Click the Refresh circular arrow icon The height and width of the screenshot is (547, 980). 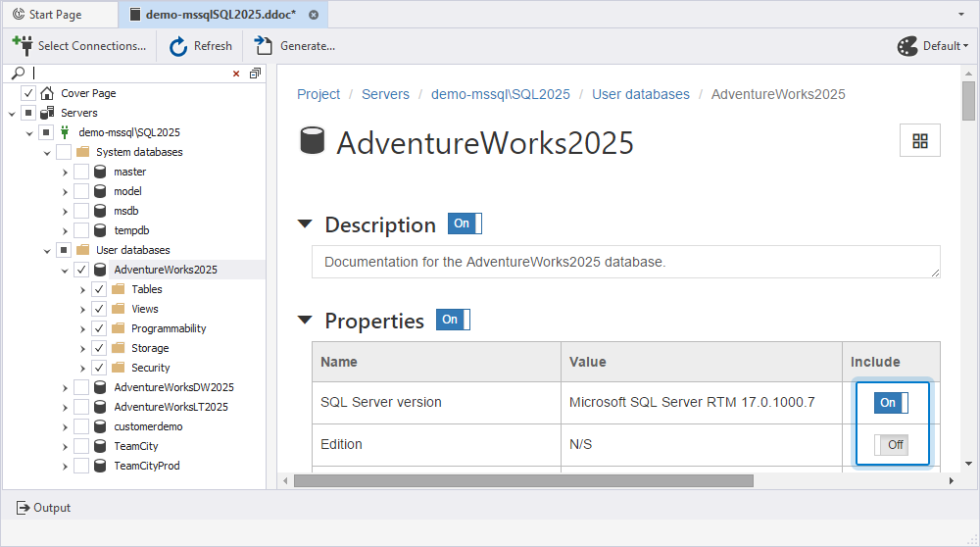(x=178, y=46)
